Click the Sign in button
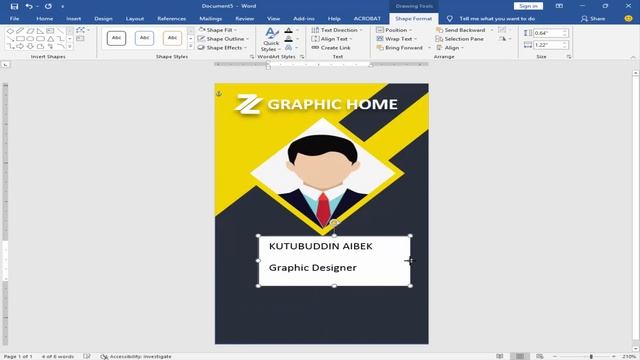 [x=528, y=6]
